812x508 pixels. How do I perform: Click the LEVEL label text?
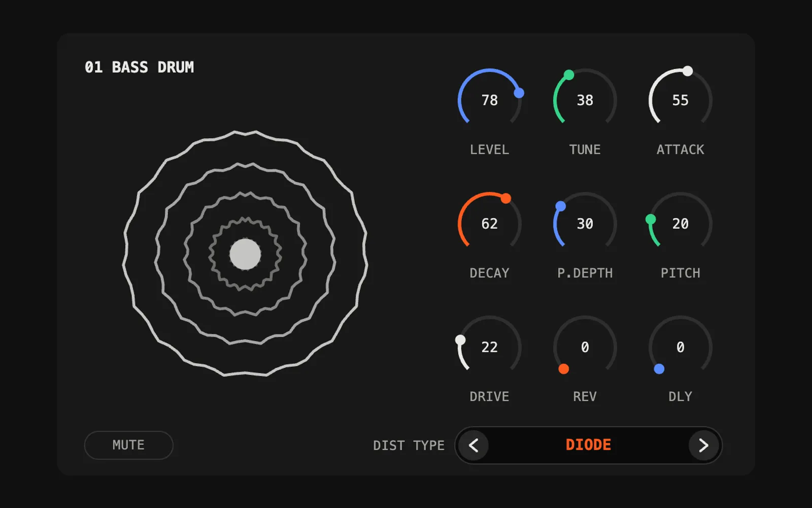pyautogui.click(x=489, y=150)
